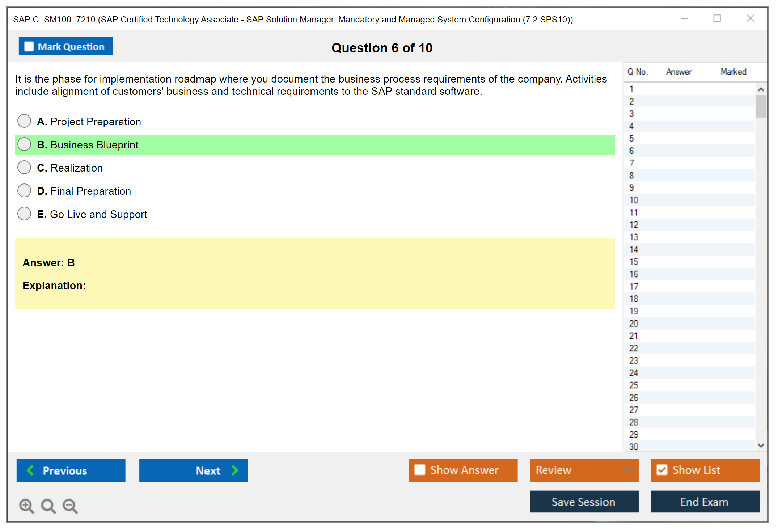Click the reset zoom magnifier icon
The height and width of the screenshot is (532, 778).
tap(48, 506)
